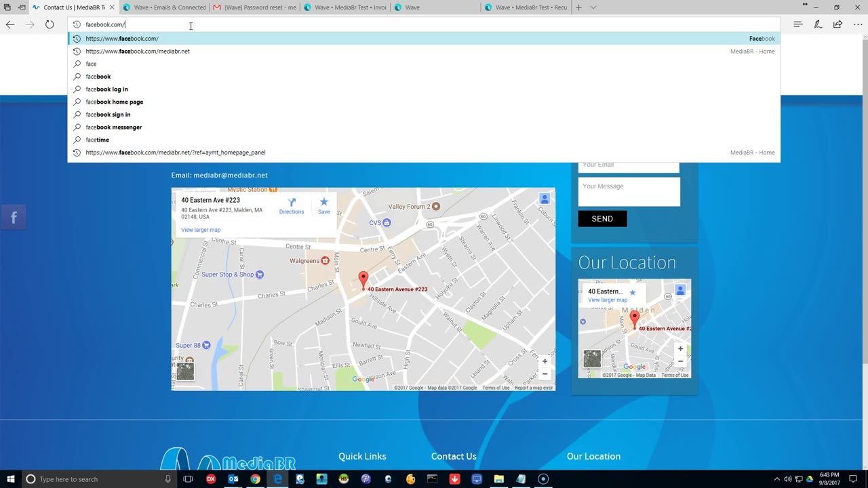This screenshot has width=868, height=488.
Task: Go back to the previous page
Action: [x=10, y=24]
